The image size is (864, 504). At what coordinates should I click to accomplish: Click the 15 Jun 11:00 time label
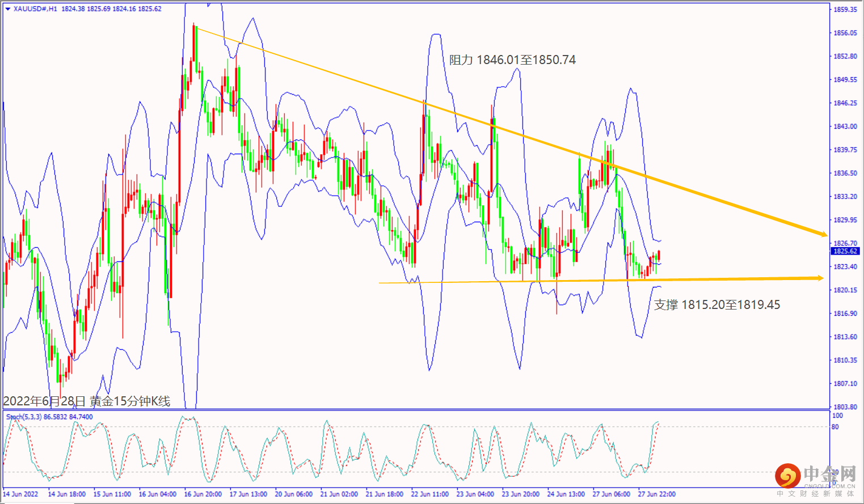(112, 494)
